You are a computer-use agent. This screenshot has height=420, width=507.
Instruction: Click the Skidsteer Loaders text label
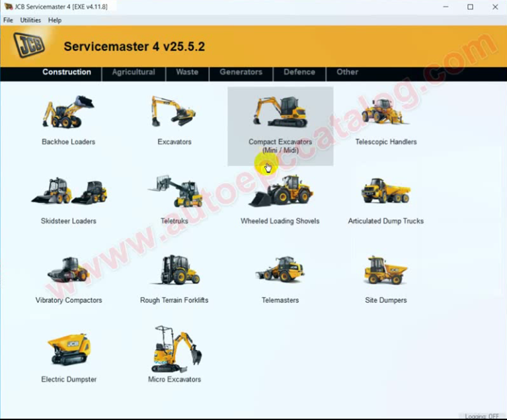(69, 221)
